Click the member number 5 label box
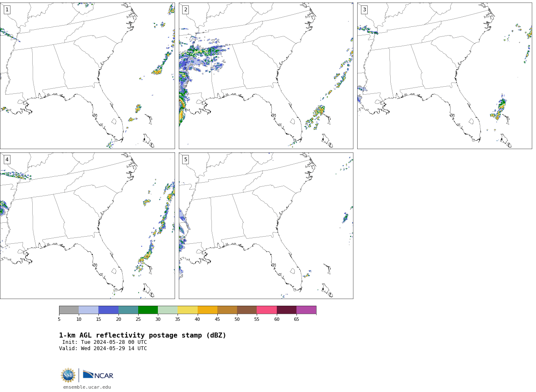Screen dimensions: 536x392 (186, 160)
